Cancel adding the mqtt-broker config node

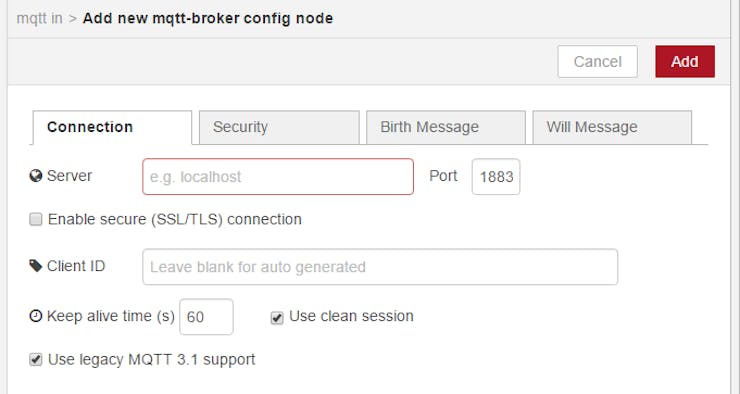tap(597, 61)
